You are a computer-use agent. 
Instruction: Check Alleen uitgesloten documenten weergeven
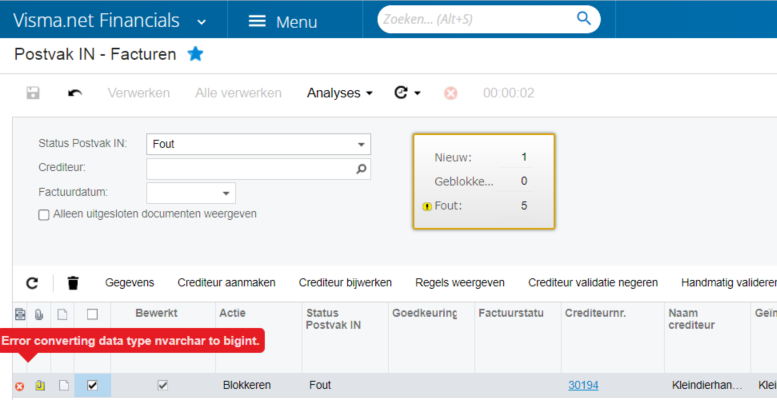[44, 215]
